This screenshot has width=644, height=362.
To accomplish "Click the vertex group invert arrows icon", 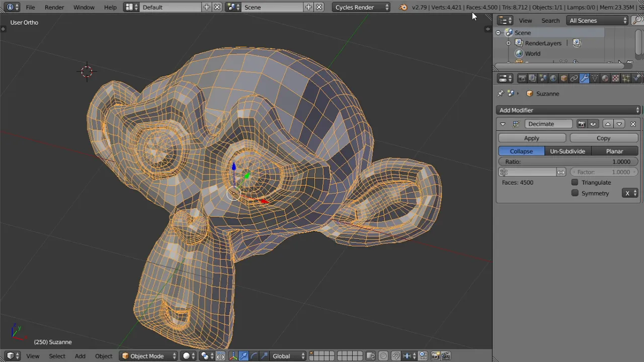I will click(x=561, y=172).
